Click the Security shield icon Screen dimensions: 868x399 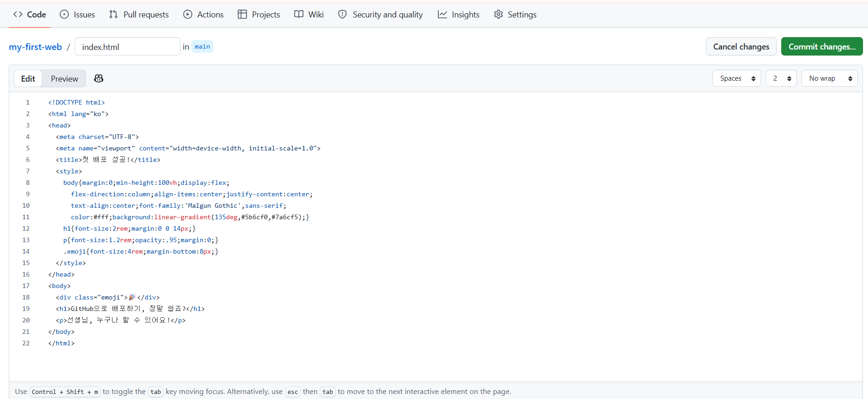[x=342, y=14]
